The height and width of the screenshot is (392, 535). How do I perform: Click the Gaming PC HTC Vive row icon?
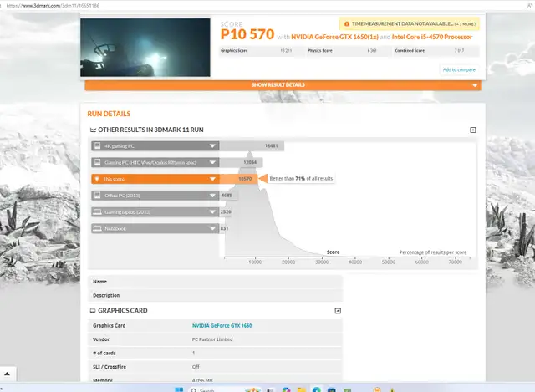tap(97, 162)
